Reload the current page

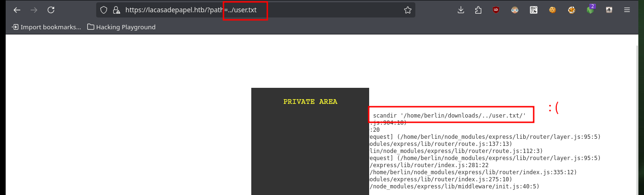pos(51,10)
